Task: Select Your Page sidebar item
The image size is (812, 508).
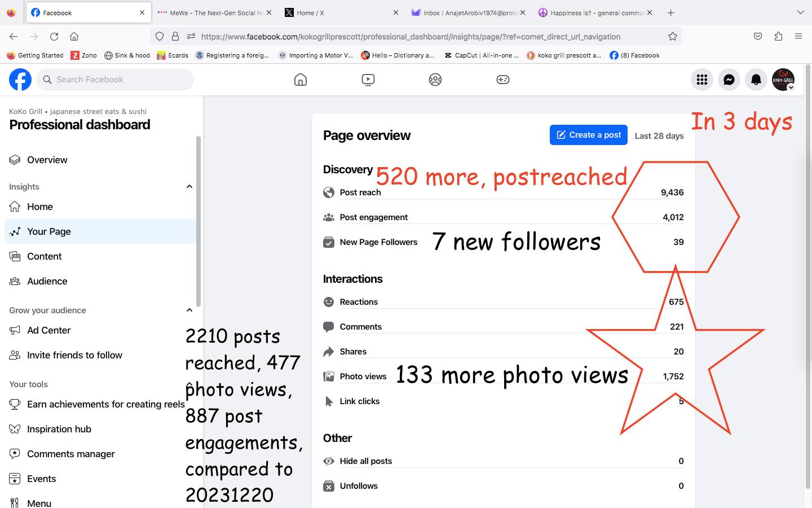Action: click(100, 231)
